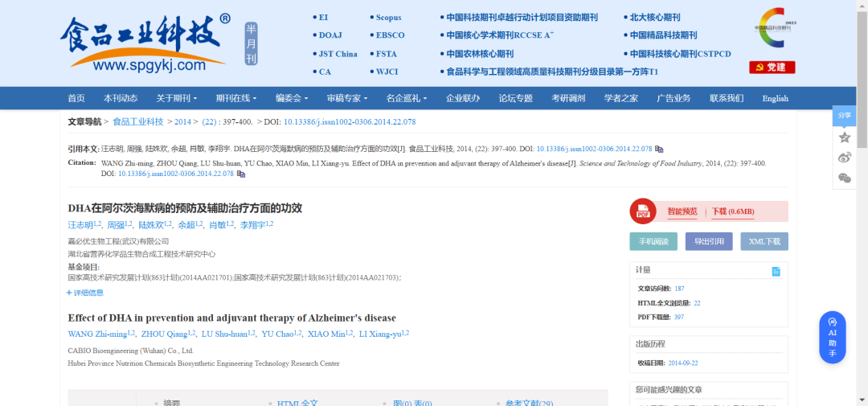The width and height of the screenshot is (868, 406).
Task: Click breadcrumb issue (22)
Action: tap(209, 122)
